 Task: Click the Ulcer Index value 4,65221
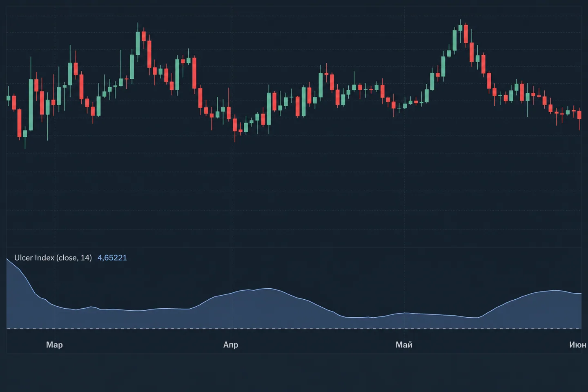[x=112, y=258]
